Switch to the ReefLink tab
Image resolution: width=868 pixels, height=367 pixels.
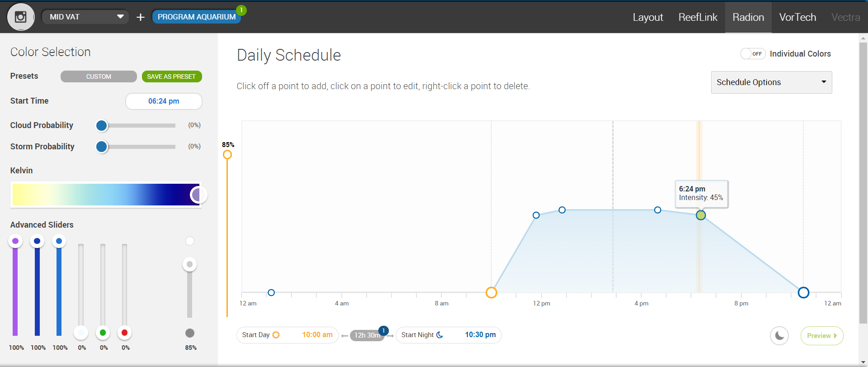pos(698,17)
